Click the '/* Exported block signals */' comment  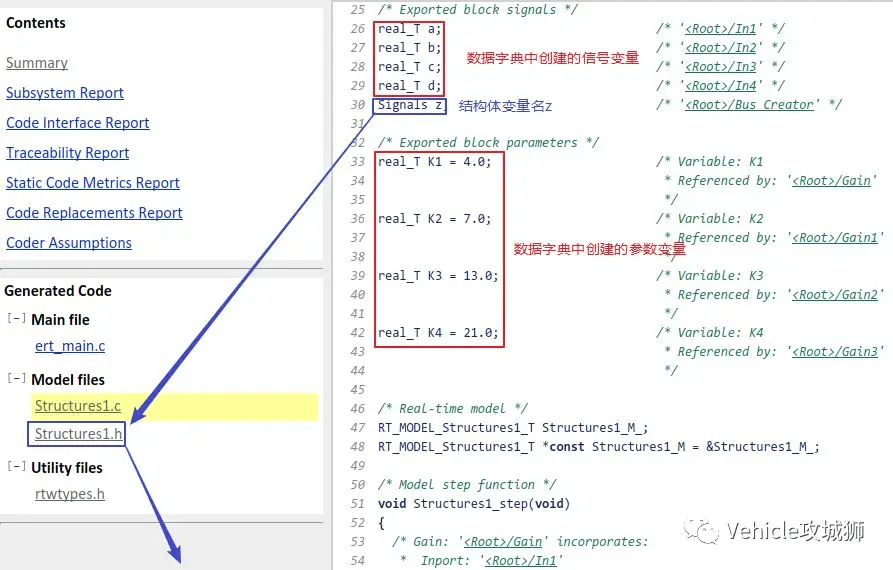(x=477, y=10)
